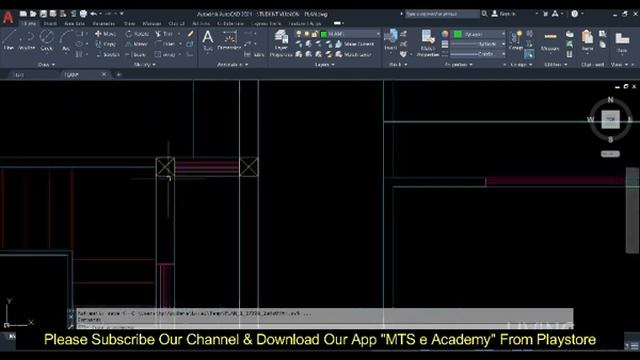The image size is (640, 360).
Task: Toggle layer on/off light bulb
Action: coord(299,34)
